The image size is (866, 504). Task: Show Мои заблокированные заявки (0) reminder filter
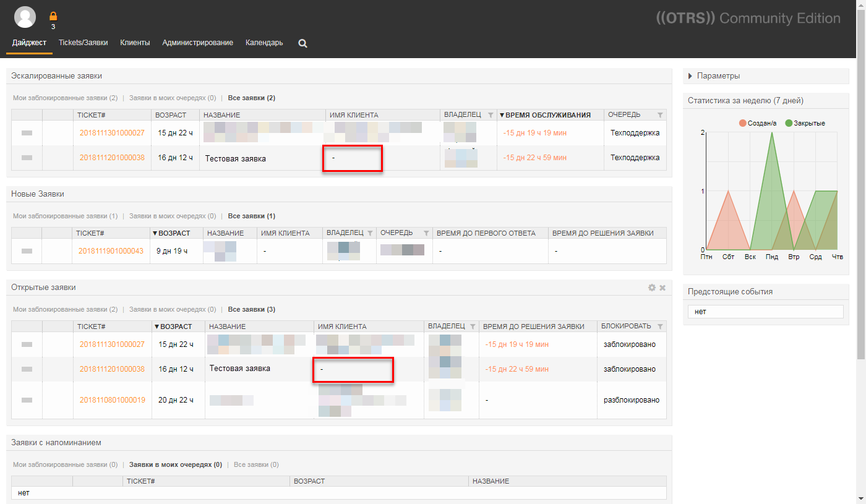65,464
